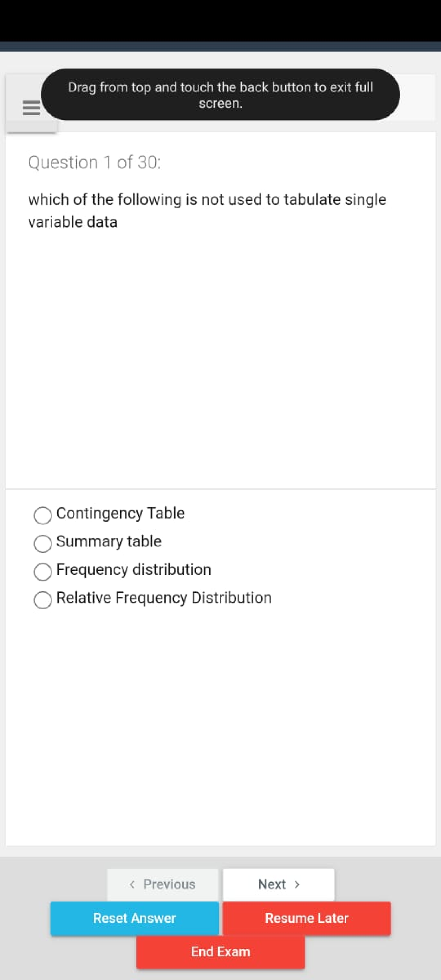Pick the Relative Frequency Distribution radio option
The height and width of the screenshot is (980, 441).
click(43, 600)
